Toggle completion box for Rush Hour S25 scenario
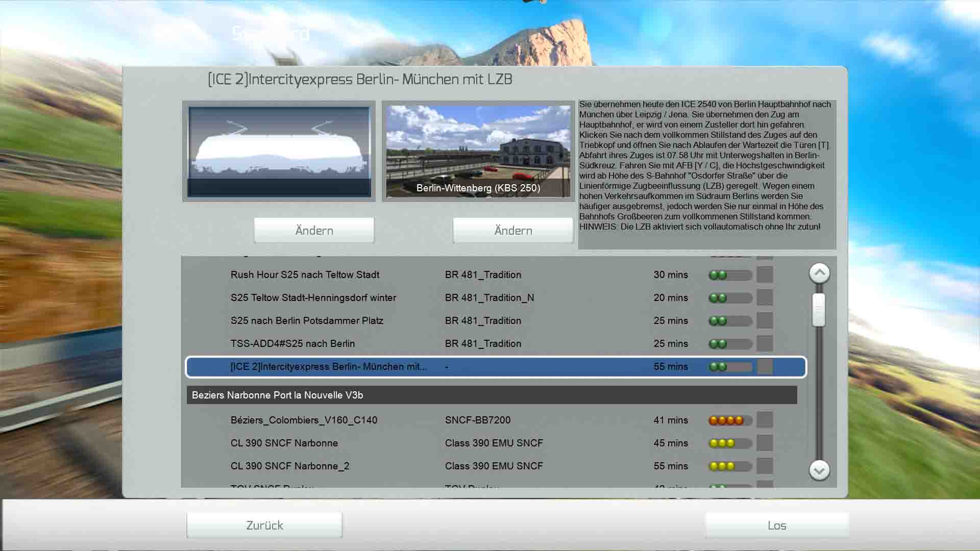 point(765,275)
